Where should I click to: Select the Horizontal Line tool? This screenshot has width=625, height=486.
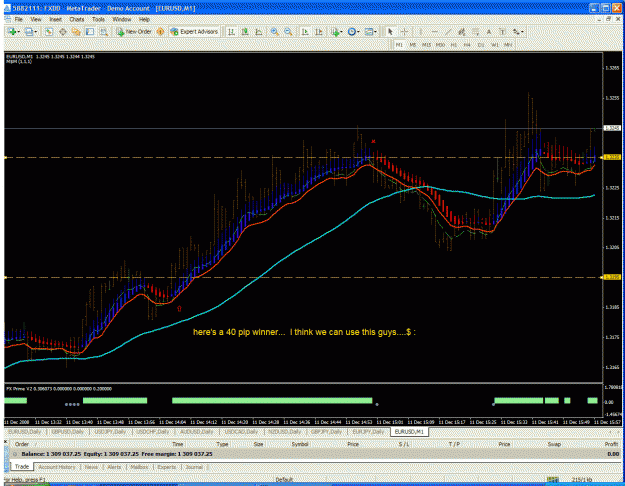tap(434, 32)
